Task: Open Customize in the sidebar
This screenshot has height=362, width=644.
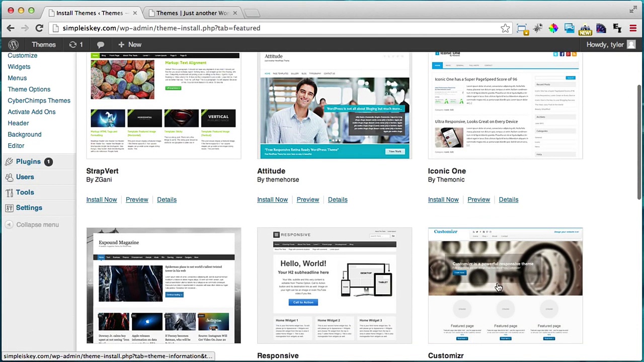Action: click(x=23, y=55)
